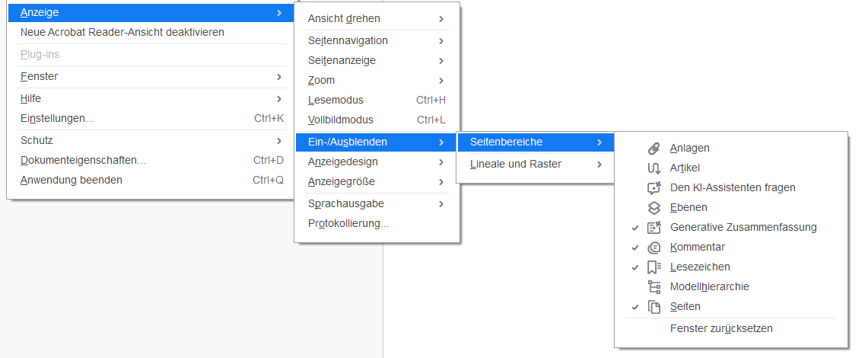868x358 pixels.
Task: Expand the Fenster submenu chevron
Action: point(279,77)
